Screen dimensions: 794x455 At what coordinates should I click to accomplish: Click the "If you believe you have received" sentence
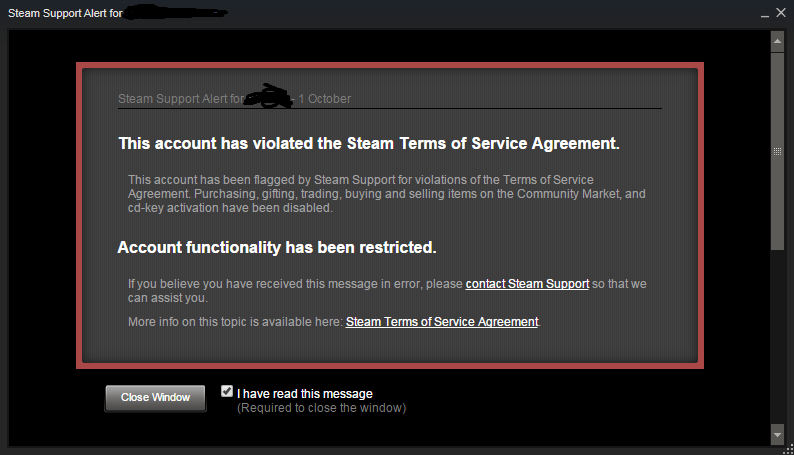point(387,291)
